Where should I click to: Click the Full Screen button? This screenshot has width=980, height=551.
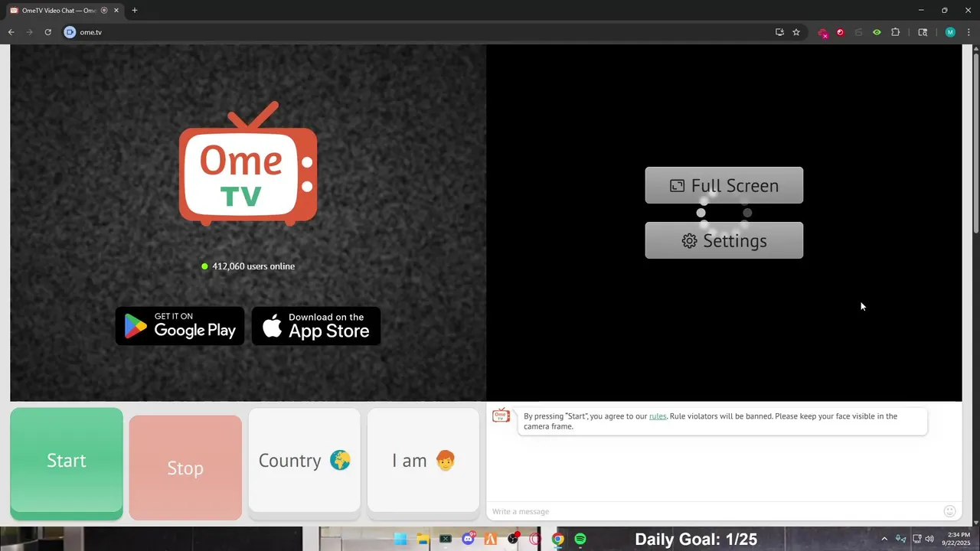coord(724,185)
